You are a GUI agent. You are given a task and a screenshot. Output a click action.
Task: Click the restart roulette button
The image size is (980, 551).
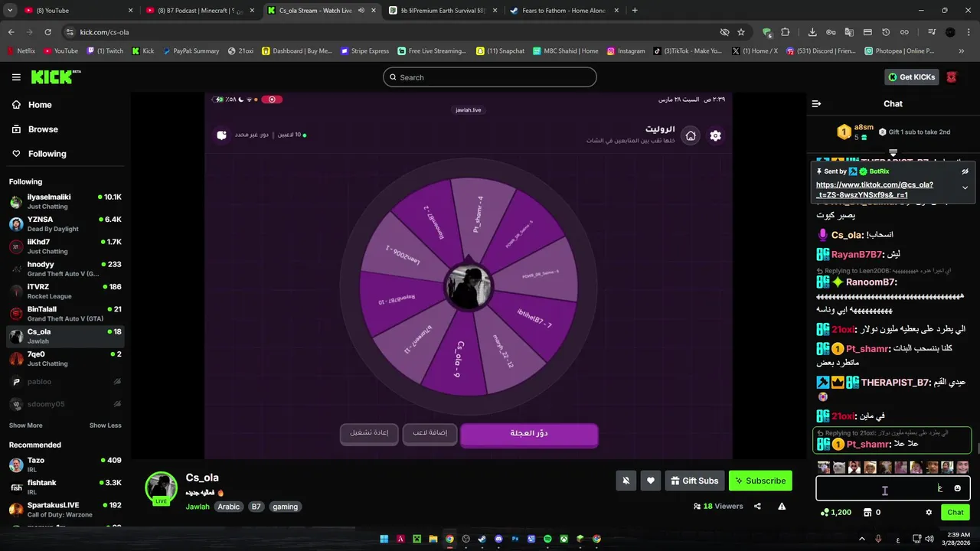pos(369,433)
